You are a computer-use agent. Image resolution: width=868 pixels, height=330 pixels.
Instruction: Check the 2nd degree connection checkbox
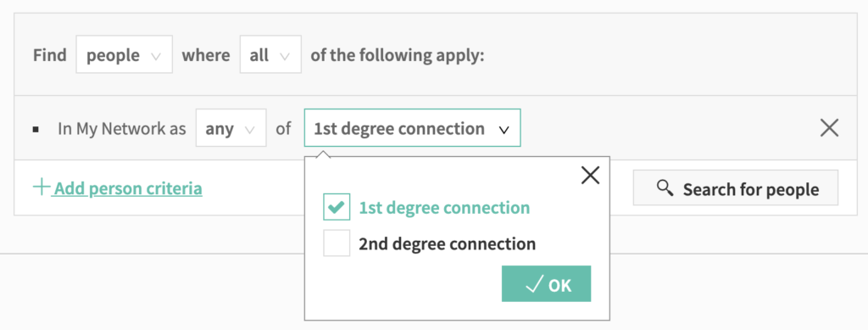click(x=337, y=243)
